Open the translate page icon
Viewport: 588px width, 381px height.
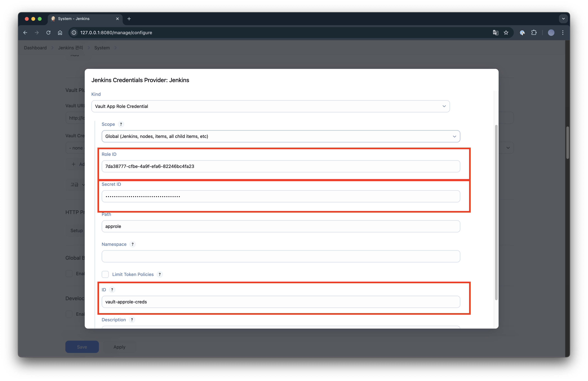click(495, 33)
